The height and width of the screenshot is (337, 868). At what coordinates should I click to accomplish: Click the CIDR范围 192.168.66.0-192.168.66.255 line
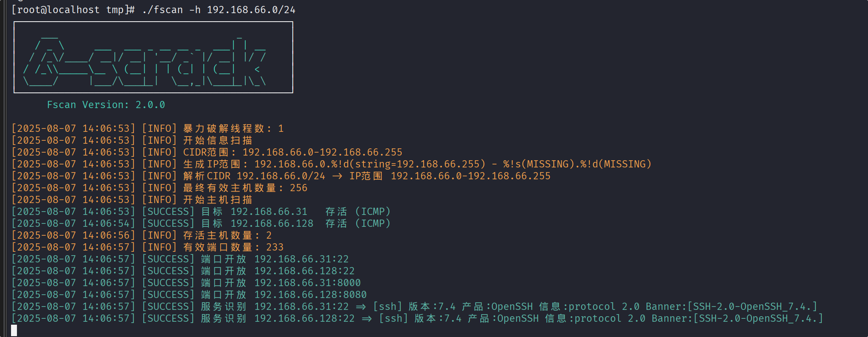pos(207,152)
